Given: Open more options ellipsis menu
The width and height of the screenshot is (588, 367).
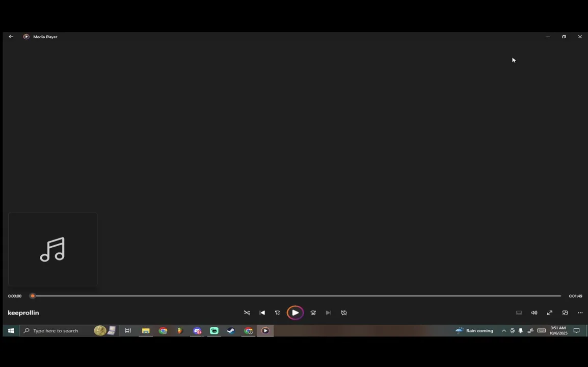Looking at the screenshot, I should click(x=580, y=312).
